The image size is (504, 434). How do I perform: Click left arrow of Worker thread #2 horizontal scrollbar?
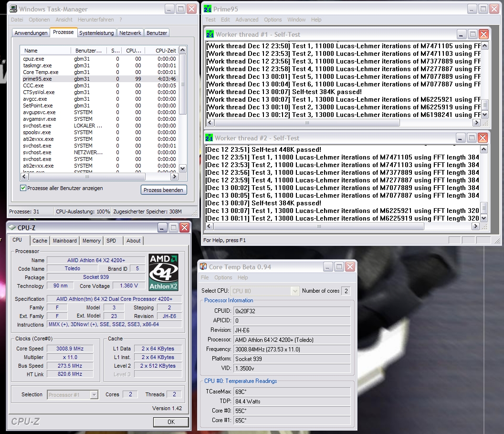(x=209, y=226)
